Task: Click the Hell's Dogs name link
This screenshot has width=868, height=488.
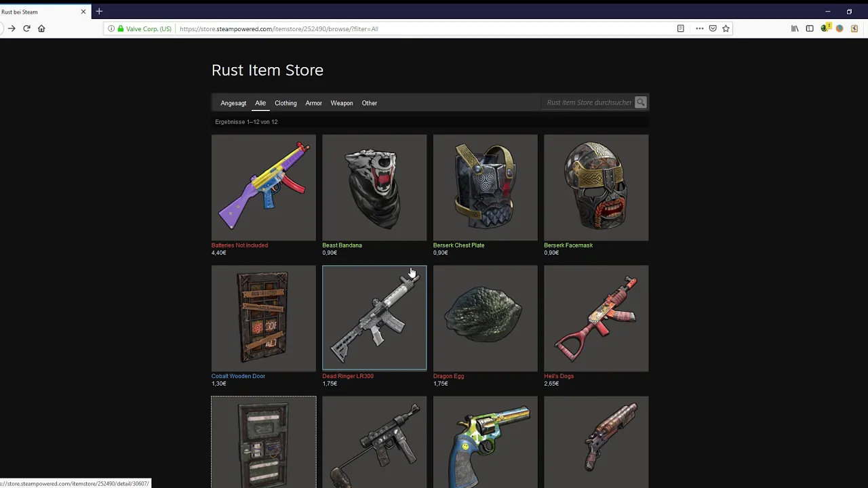Action: pos(559,376)
